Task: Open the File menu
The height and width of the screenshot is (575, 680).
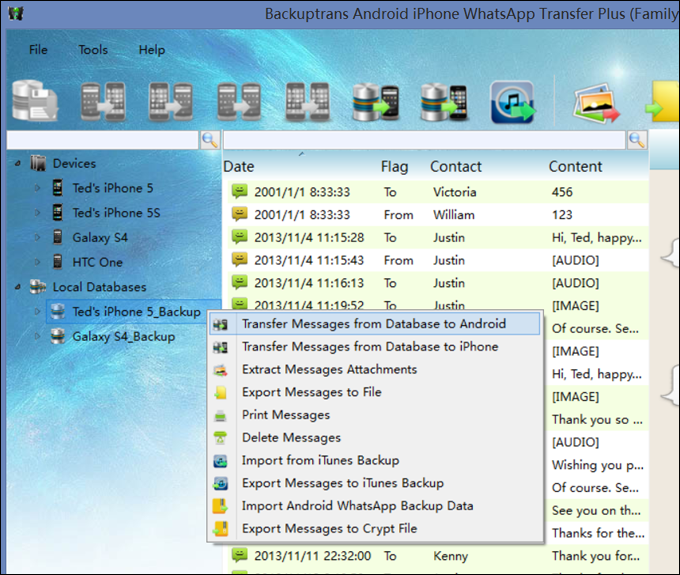Action: point(38,50)
